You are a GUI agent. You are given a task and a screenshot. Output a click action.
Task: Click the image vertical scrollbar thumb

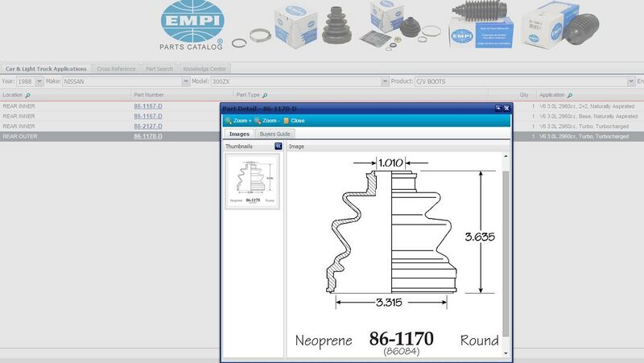click(506, 254)
